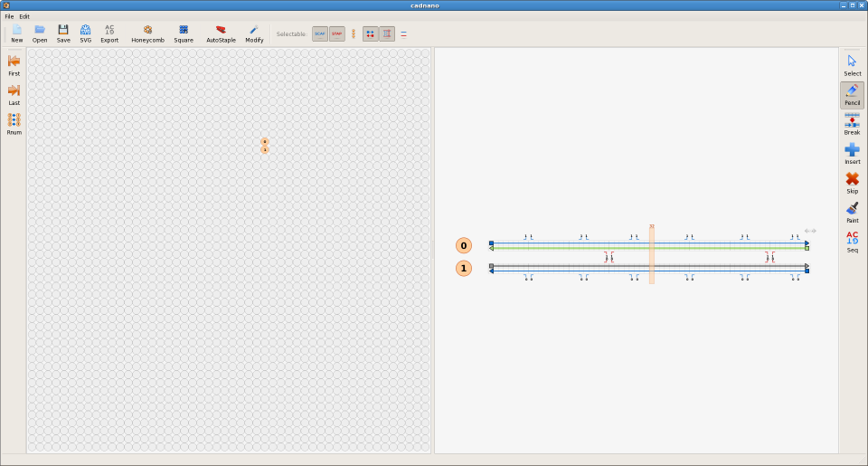
Task: Click blue scaffold arrow endpoint on helix 1
Action: click(491, 271)
